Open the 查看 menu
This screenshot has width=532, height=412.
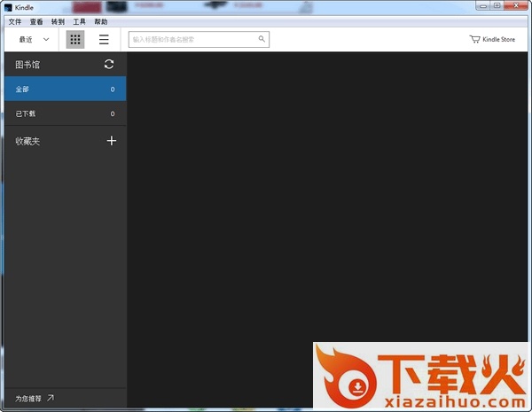click(36, 21)
